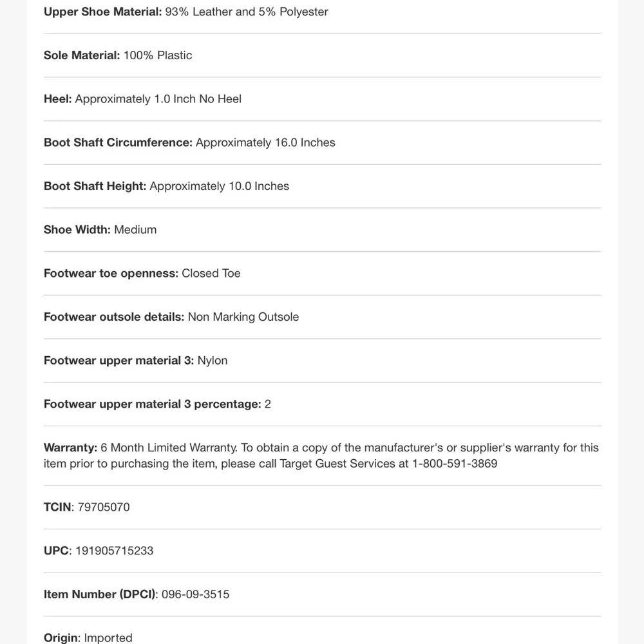
Task: Click the Warranty label text
Action: (70, 448)
